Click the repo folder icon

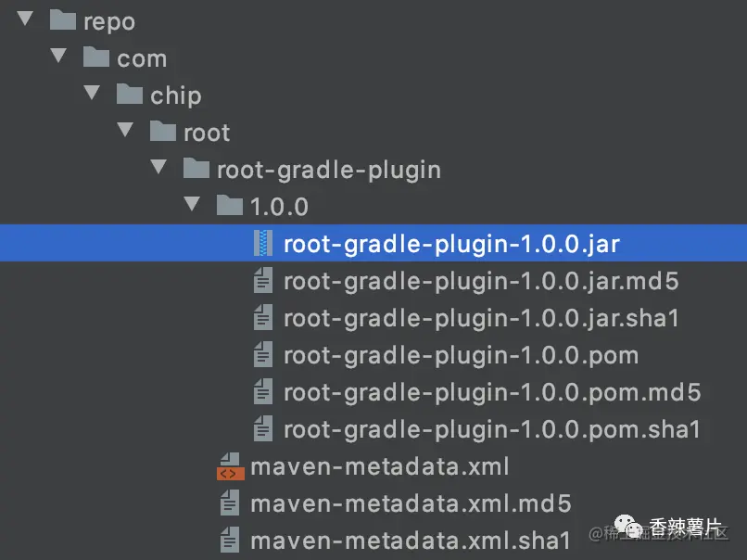pos(63,21)
